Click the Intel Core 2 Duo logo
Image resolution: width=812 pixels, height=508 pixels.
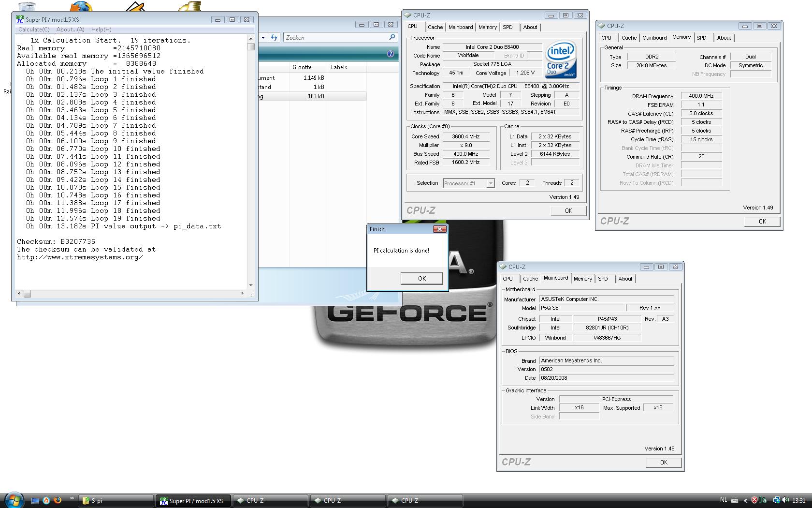point(561,60)
